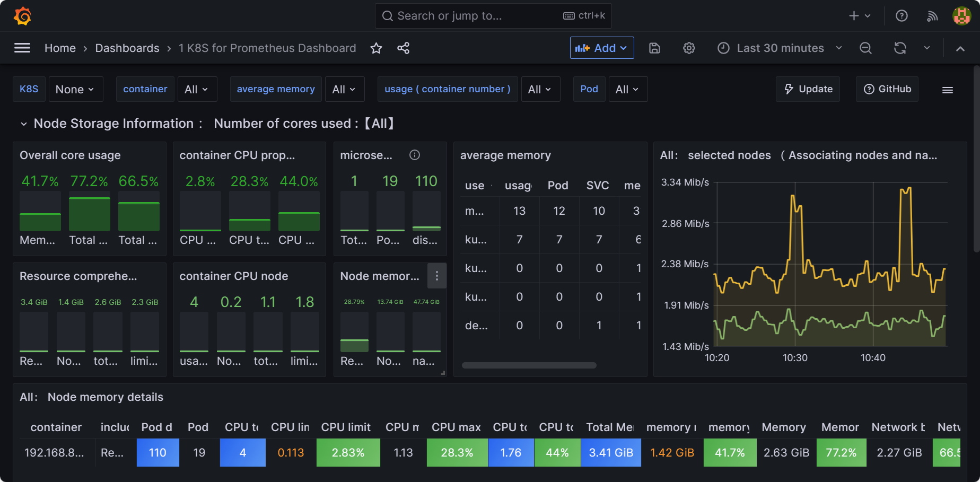
Task: Click Overall core usage panel title
Action: [x=70, y=155]
